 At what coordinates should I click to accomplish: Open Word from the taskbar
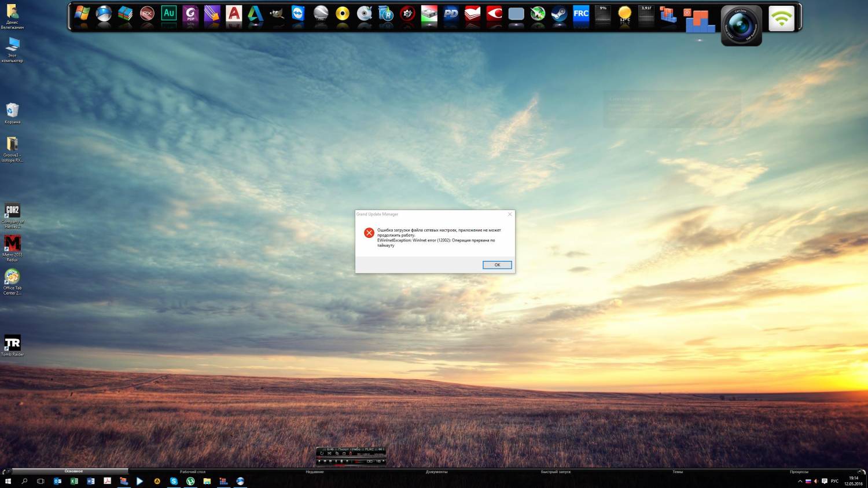pyautogui.click(x=90, y=481)
